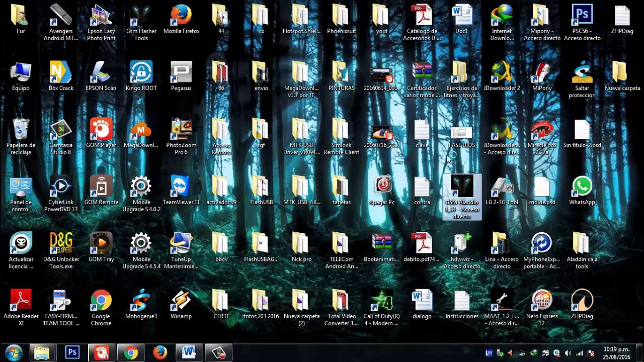Open Adobe Reader XI
The height and width of the screenshot is (362, 644).
21,308
